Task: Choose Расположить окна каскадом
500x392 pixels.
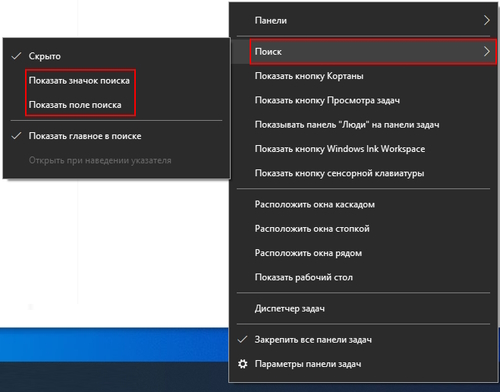Action: [363, 204]
